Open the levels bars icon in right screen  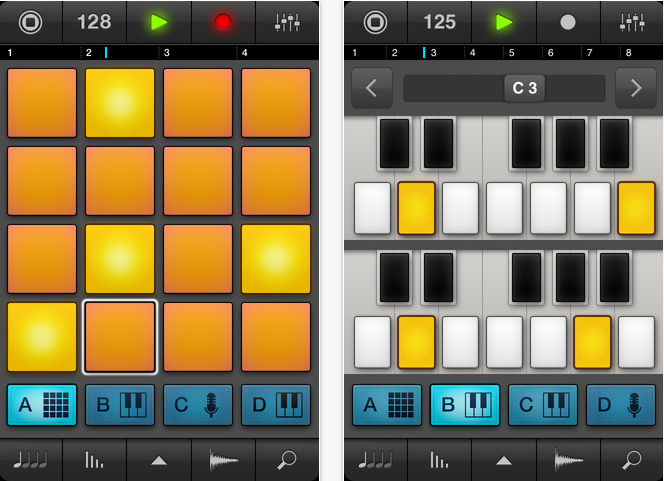click(439, 460)
